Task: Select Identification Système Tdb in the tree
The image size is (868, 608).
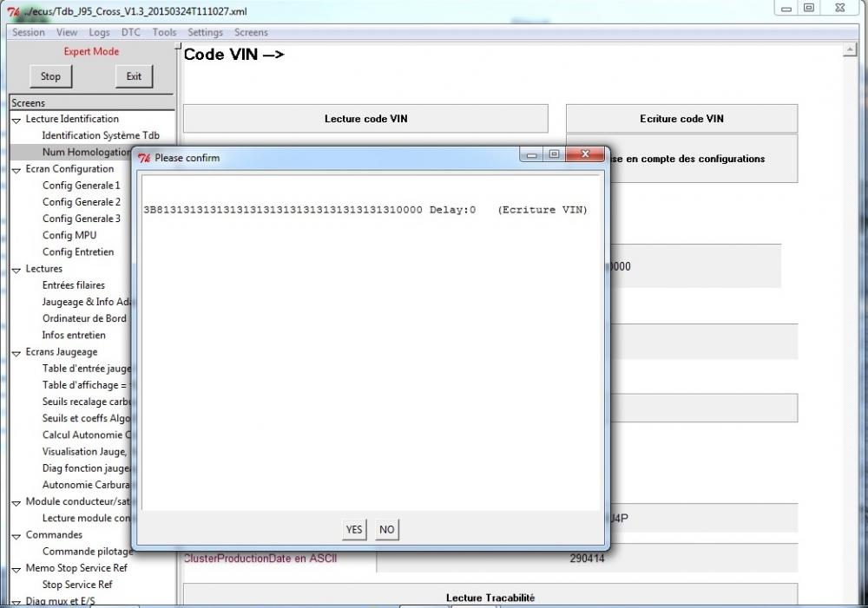Action: [x=101, y=135]
